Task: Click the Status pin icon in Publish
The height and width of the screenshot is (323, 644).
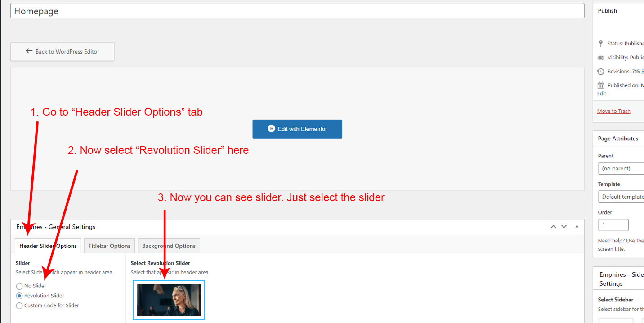Action: [x=601, y=44]
